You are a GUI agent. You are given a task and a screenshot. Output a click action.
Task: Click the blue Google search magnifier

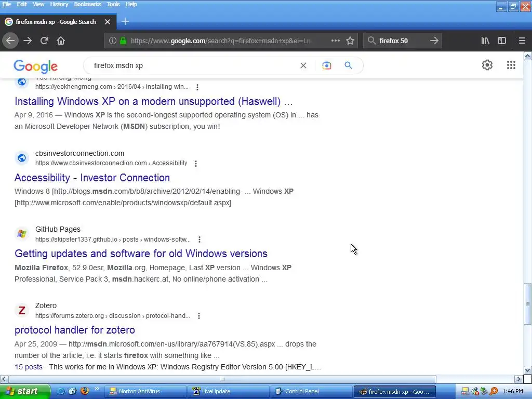point(348,65)
